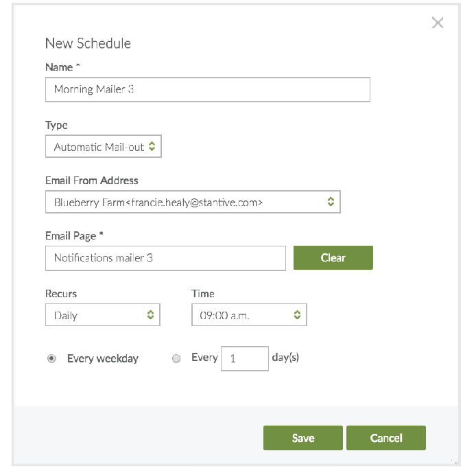Expand the Email From Address dropdown
Screen dimensions: 476x475
click(193, 202)
